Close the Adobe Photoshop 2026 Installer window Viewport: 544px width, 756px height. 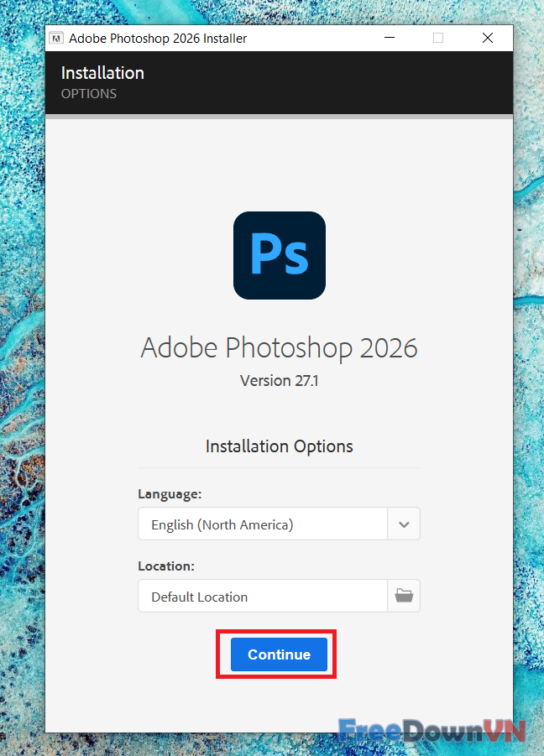click(488, 38)
